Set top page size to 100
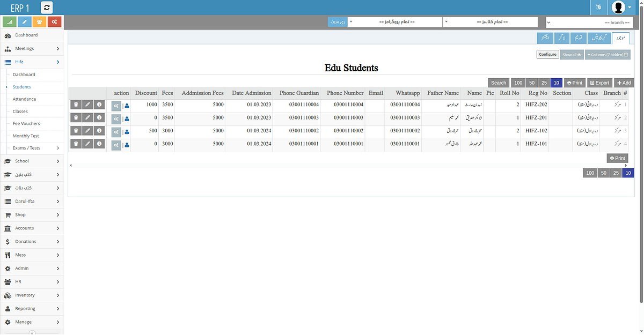The height and width of the screenshot is (335, 644). click(518, 83)
